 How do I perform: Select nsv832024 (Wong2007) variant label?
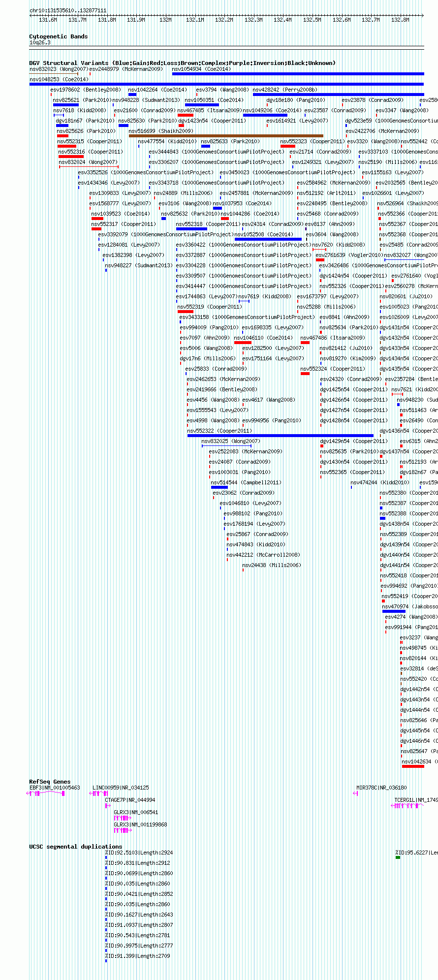point(88,162)
